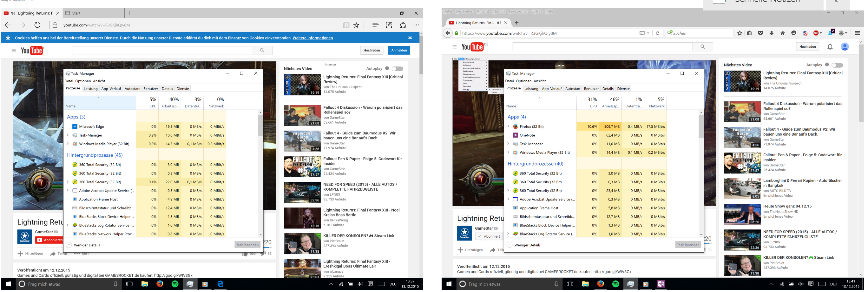Click Abonnieren for GameStar in Edge

tap(49, 240)
